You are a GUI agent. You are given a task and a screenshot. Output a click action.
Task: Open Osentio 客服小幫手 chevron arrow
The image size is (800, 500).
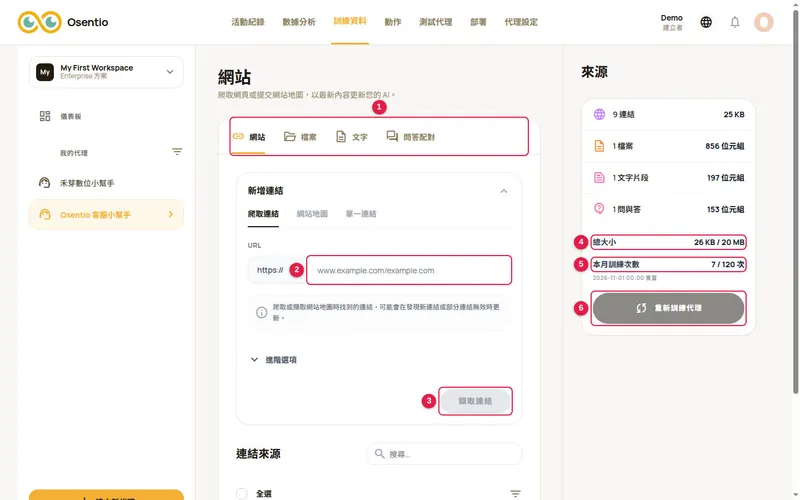[170, 214]
